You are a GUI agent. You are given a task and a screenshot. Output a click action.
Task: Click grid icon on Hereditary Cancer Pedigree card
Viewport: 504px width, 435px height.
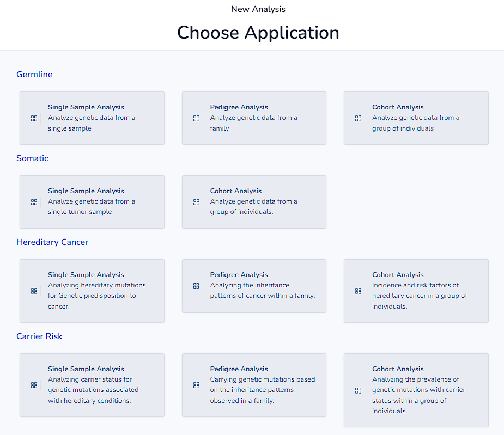(196, 286)
